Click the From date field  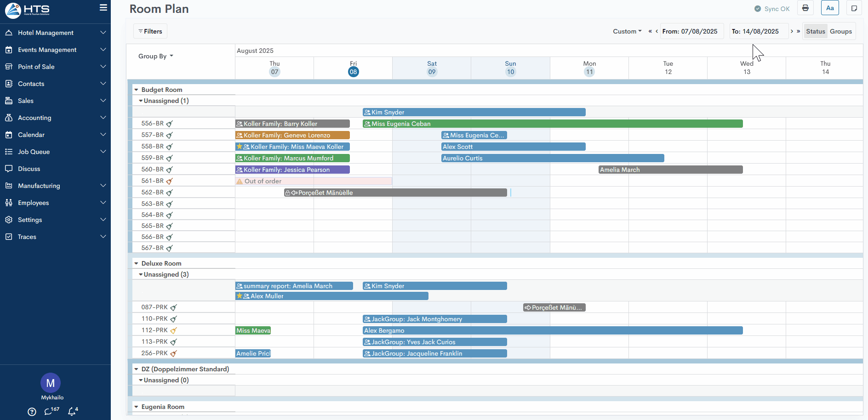(x=691, y=31)
